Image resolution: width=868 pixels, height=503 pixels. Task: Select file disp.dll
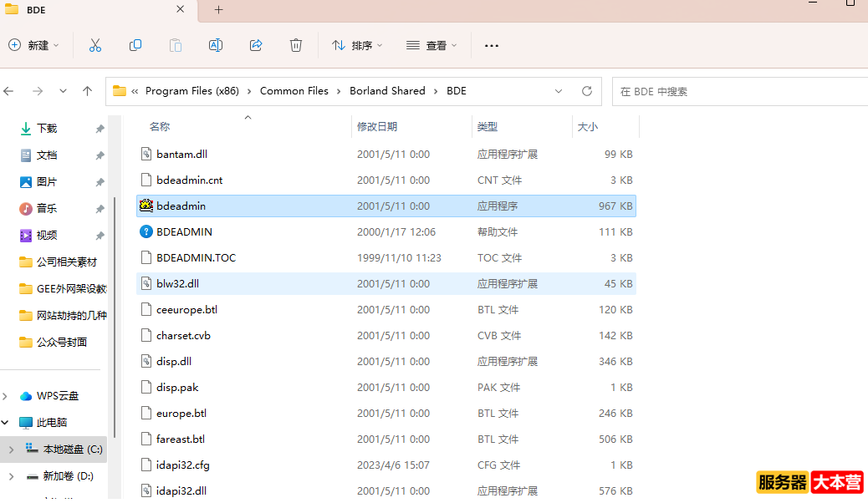pyautogui.click(x=385, y=361)
